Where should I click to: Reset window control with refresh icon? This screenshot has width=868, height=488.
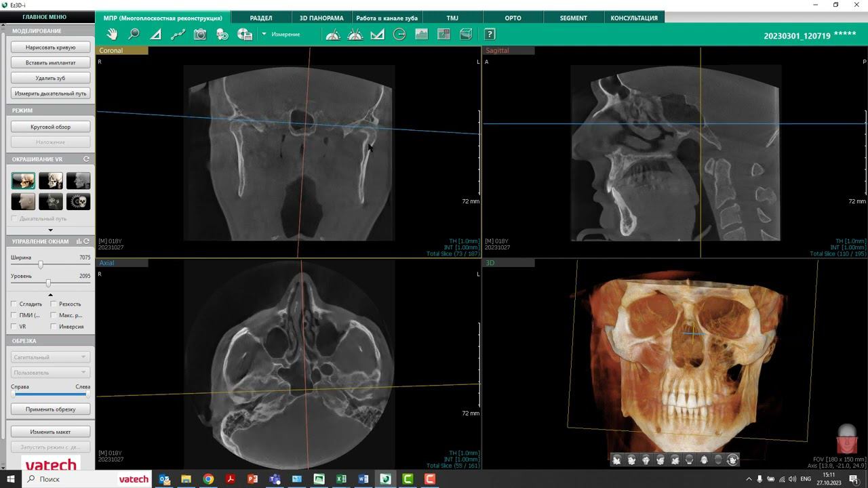point(86,241)
